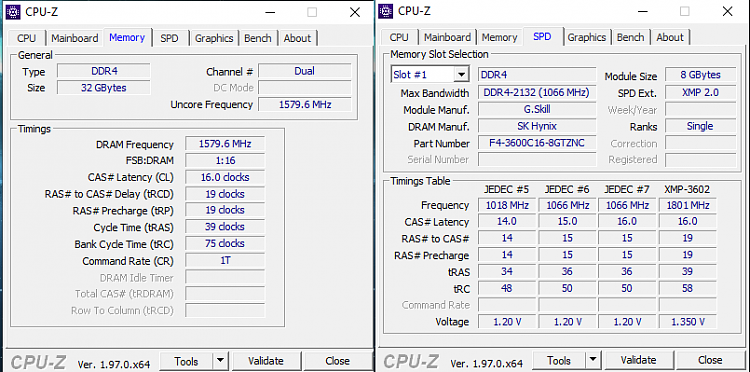Click the XMP-3602 column header

coord(687,189)
